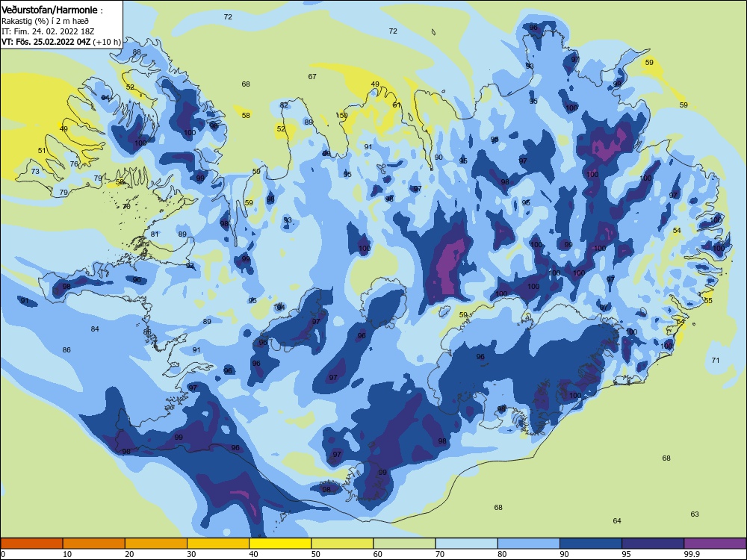Screen dimensions: 747x560
Task: Click the 64 humidity value in the southeast sea
Action: click(617, 521)
